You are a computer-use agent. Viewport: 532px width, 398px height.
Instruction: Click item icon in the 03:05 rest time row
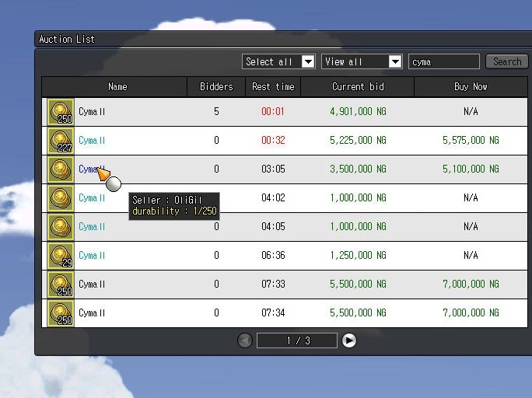pos(60,169)
